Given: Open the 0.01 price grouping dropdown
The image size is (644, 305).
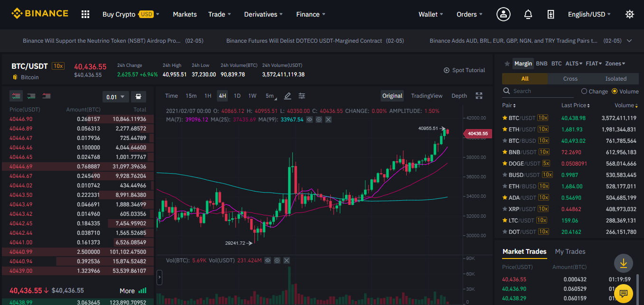Looking at the screenshot, I should (115, 97).
